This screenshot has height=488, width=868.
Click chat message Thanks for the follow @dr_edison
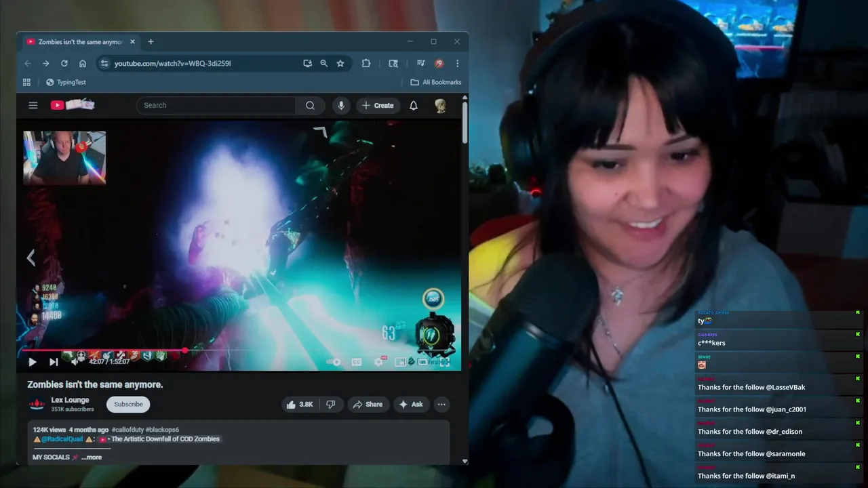click(x=750, y=432)
